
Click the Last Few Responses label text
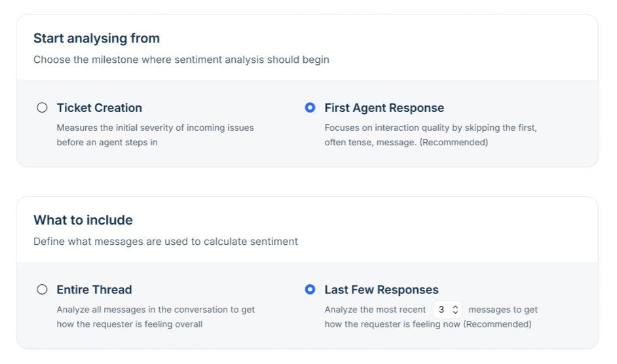click(x=381, y=289)
